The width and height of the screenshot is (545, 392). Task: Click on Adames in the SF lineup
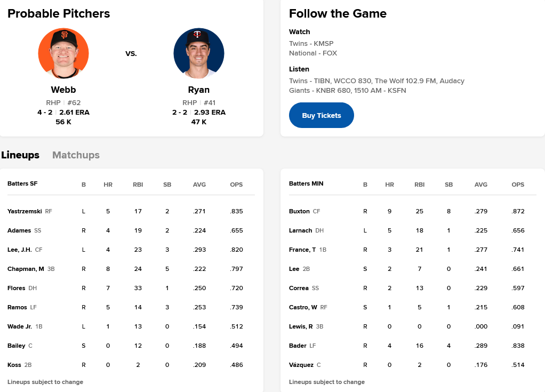coord(19,230)
